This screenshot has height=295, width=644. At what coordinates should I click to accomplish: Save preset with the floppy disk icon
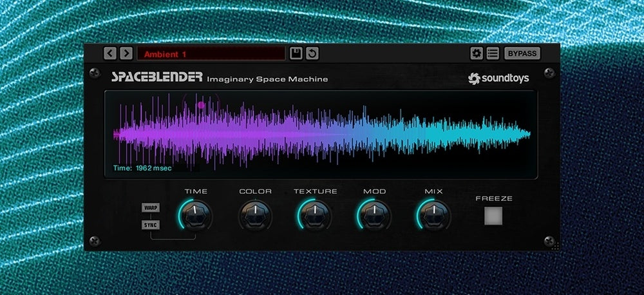coord(296,53)
